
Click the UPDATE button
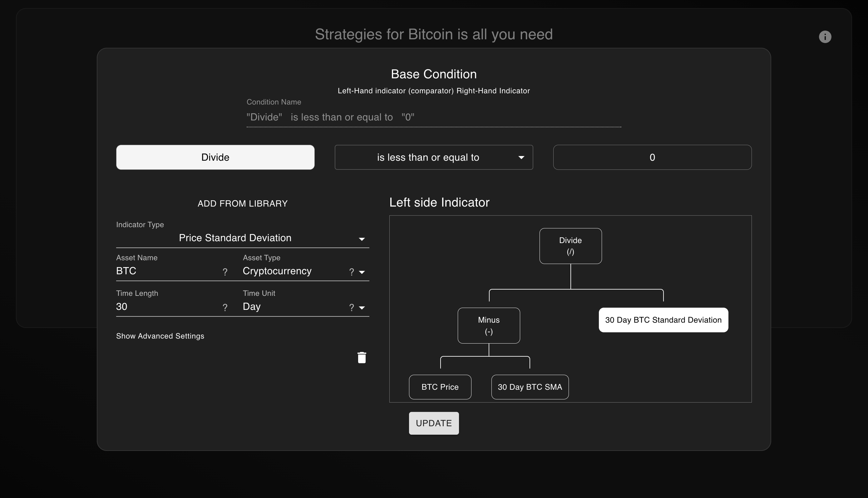[433, 423]
